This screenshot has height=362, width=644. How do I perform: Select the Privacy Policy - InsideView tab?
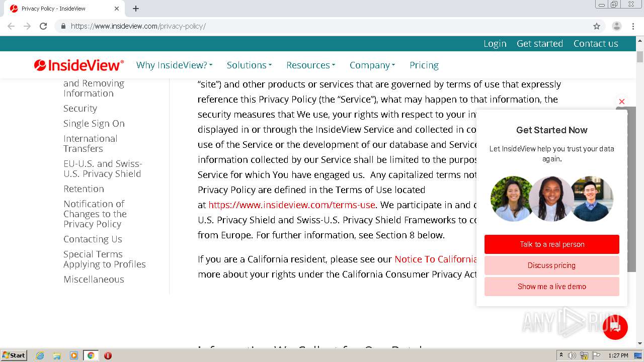pos(64,9)
